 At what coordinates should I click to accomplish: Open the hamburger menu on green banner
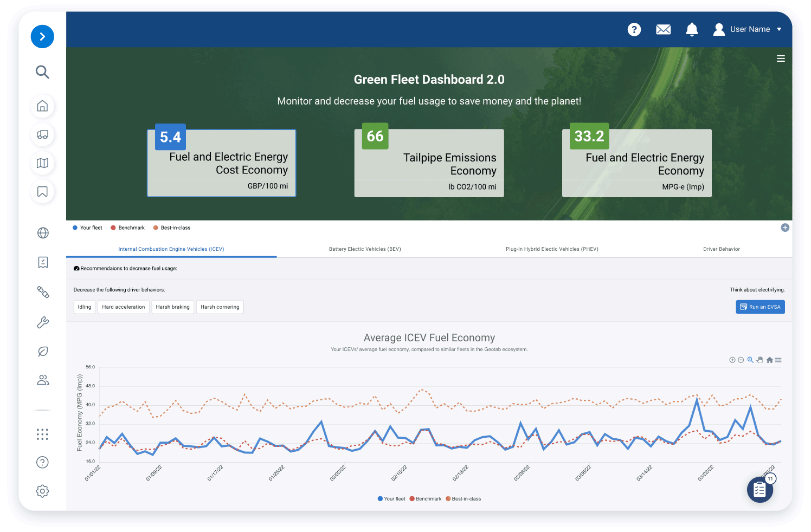point(781,59)
